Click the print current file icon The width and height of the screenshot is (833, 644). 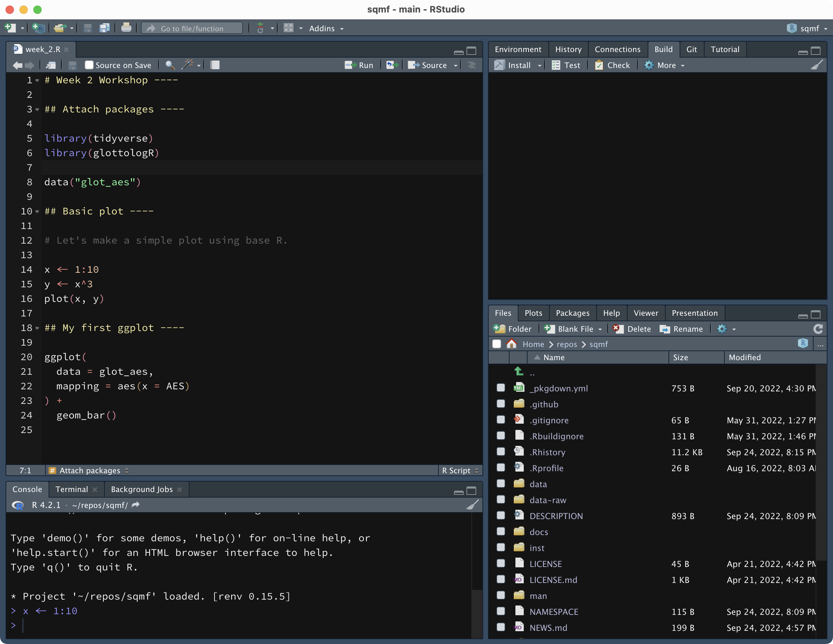[x=126, y=28]
